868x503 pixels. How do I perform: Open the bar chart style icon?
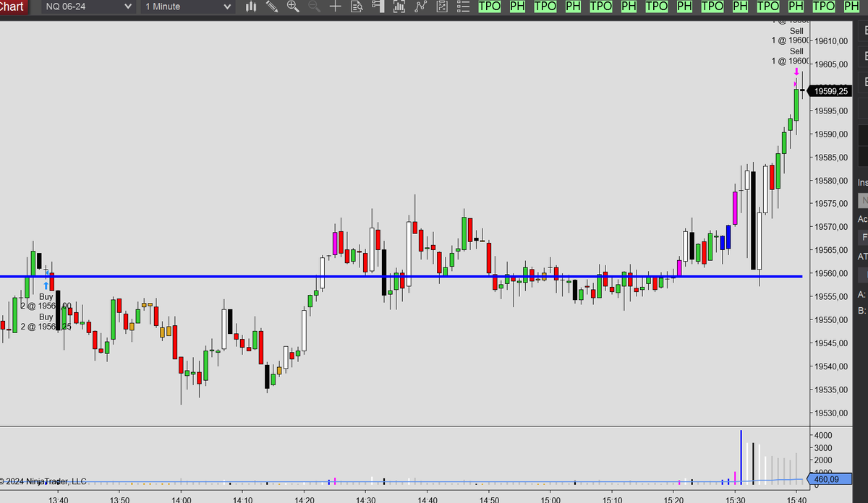click(252, 7)
